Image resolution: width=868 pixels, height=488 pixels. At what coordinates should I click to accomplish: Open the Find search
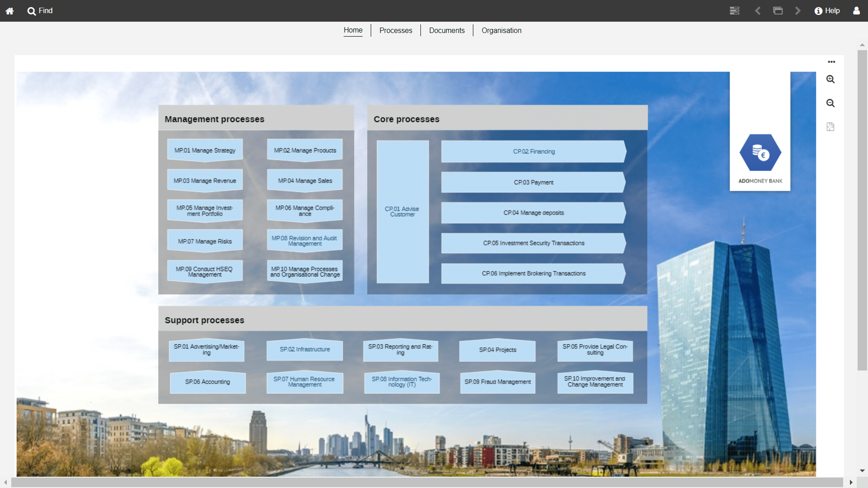point(39,10)
